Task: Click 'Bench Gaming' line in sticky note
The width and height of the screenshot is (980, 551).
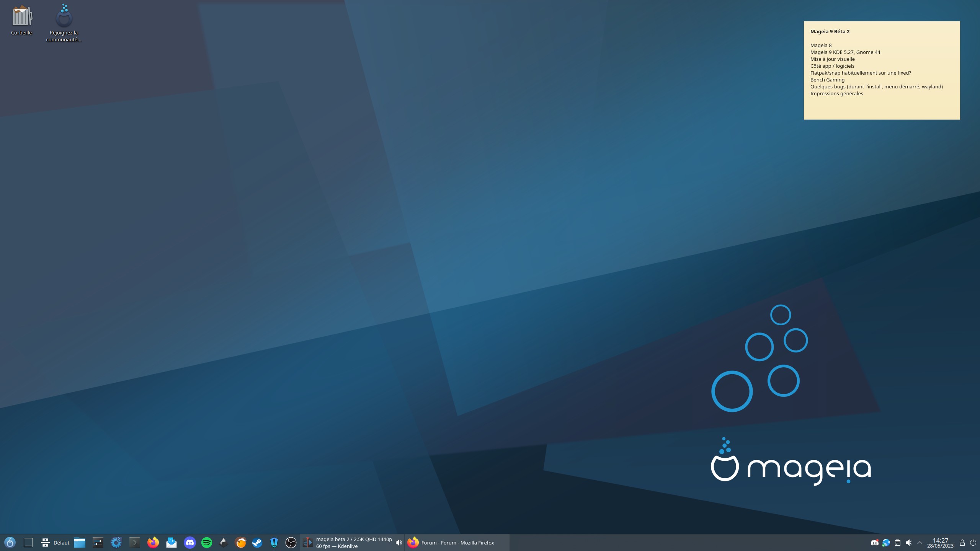Action: tap(827, 80)
